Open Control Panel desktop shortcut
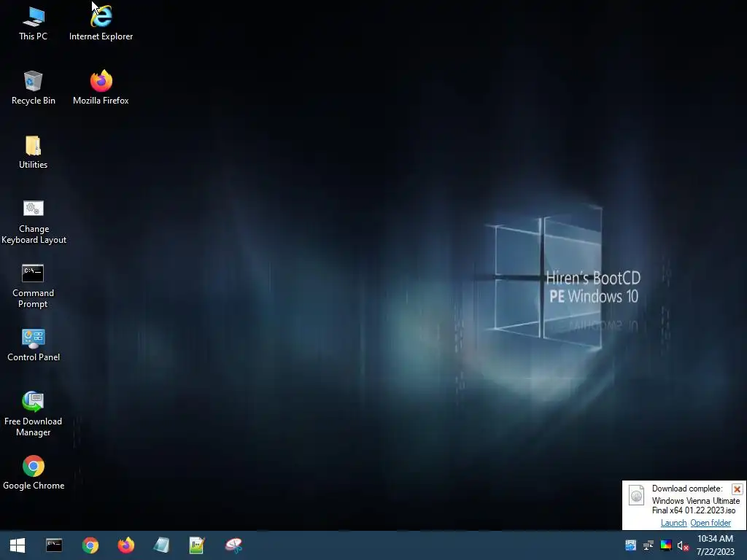Screen dimensions: 747x560 tap(34, 345)
